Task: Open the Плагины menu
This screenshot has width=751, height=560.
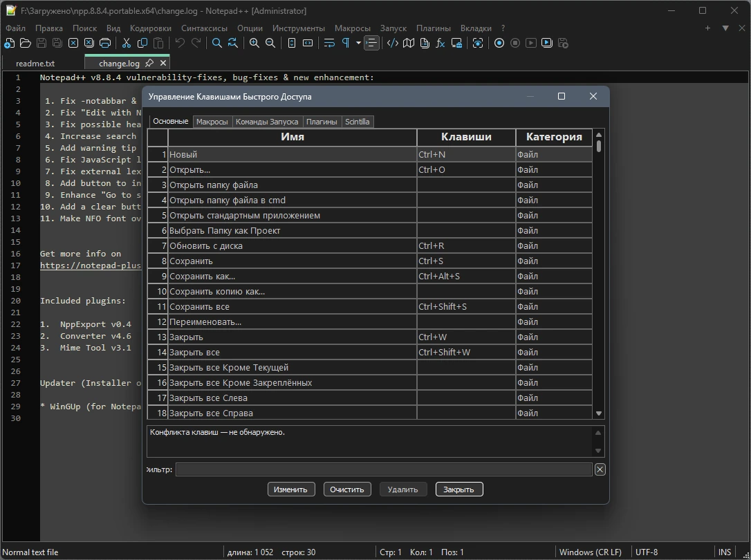Action: click(x=434, y=28)
